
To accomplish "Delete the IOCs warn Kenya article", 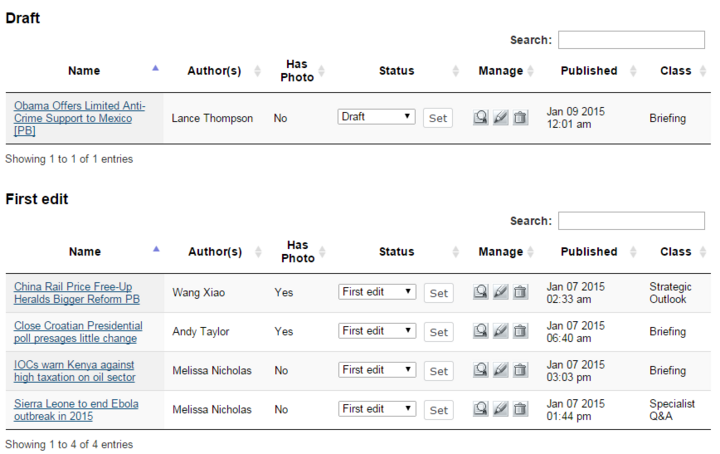I will [x=520, y=370].
